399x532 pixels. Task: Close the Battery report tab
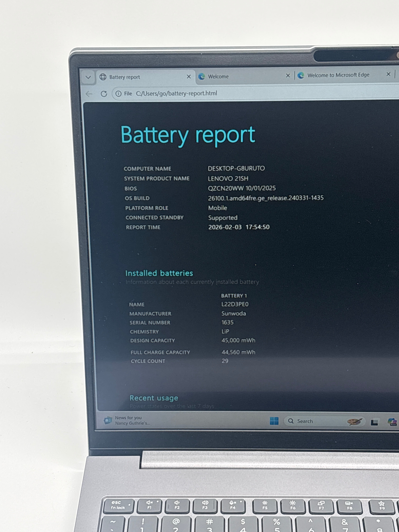[189, 77]
